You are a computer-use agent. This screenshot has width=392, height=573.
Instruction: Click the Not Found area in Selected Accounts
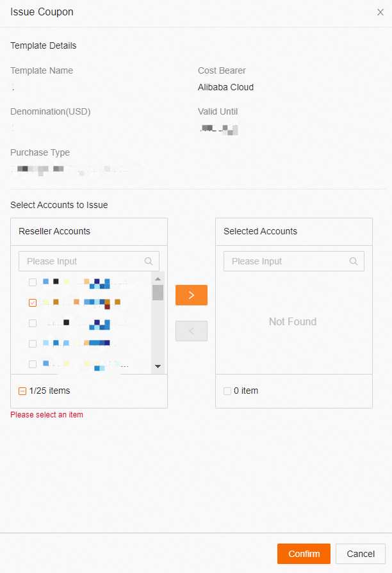pyautogui.click(x=293, y=321)
